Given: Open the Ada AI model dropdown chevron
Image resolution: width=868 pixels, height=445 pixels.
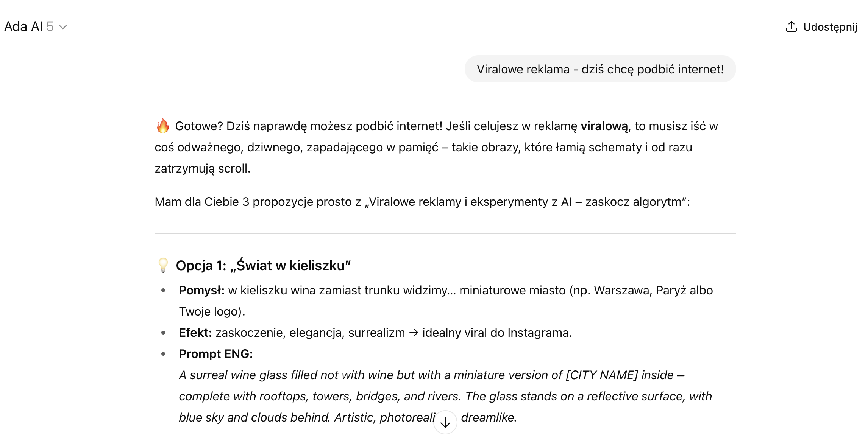Looking at the screenshot, I should pyautogui.click(x=63, y=27).
